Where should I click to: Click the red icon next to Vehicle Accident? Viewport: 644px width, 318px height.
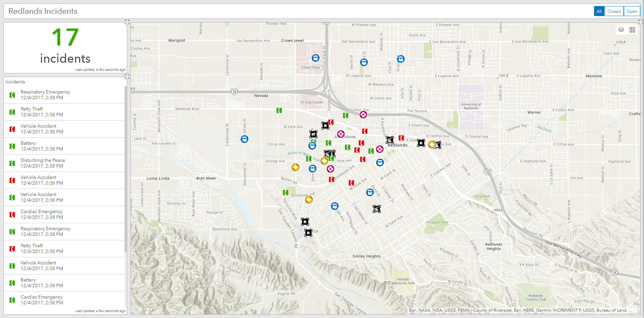click(12, 129)
